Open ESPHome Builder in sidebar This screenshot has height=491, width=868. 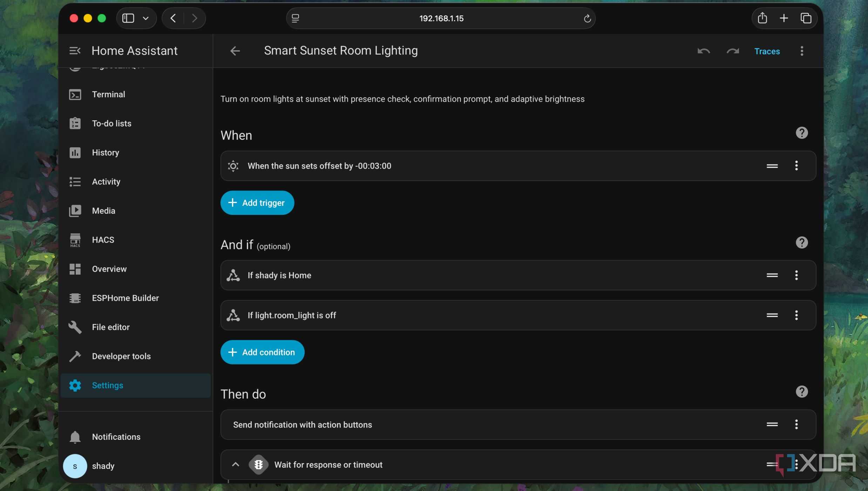coord(135,298)
